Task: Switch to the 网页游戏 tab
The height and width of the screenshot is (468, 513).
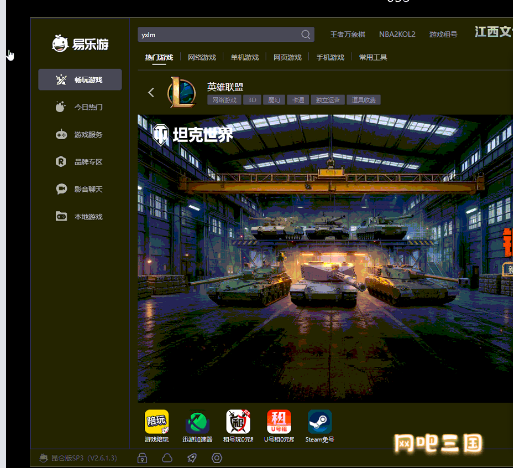Action: coord(287,57)
